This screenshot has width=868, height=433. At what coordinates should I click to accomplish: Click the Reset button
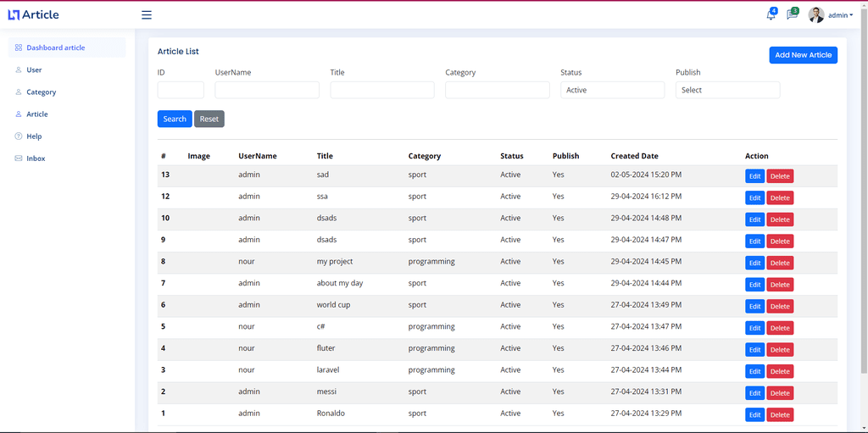(209, 119)
